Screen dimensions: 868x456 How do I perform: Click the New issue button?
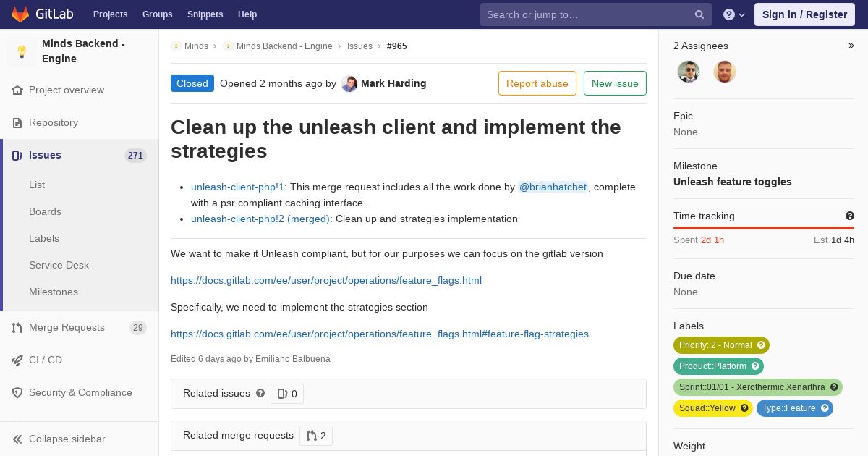[615, 83]
